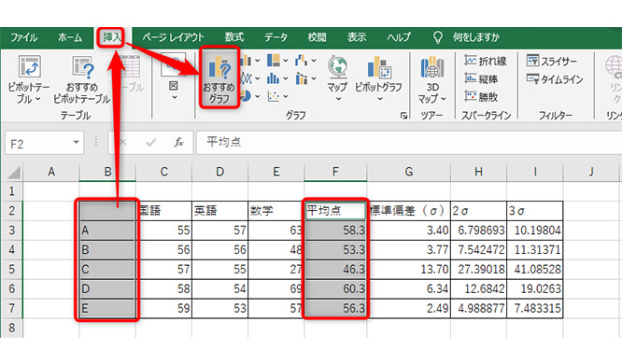
Task: Select cell containing 数学
Action: click(276, 211)
